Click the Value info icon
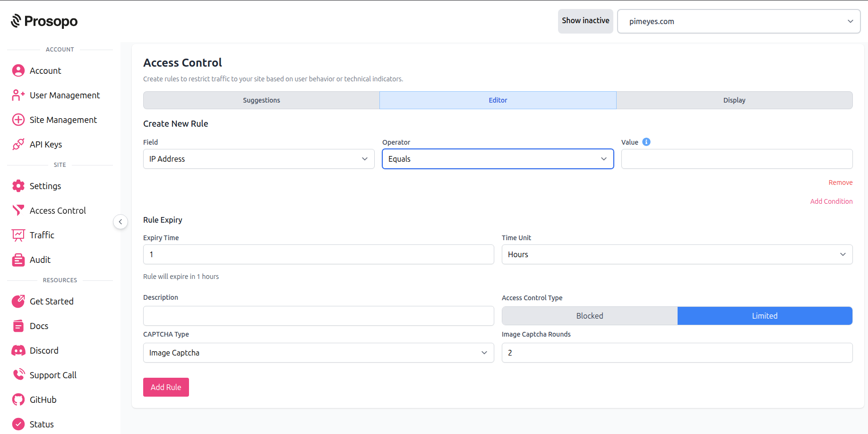This screenshot has width=868, height=434. (x=646, y=142)
